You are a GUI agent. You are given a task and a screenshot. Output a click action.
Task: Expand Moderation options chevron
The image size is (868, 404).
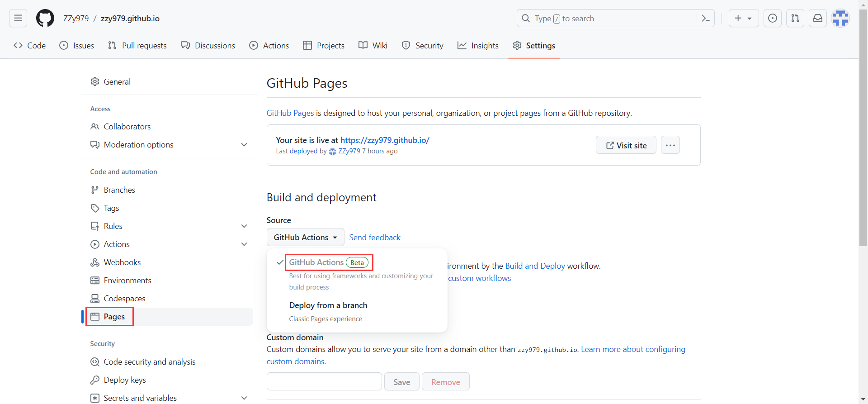point(244,145)
